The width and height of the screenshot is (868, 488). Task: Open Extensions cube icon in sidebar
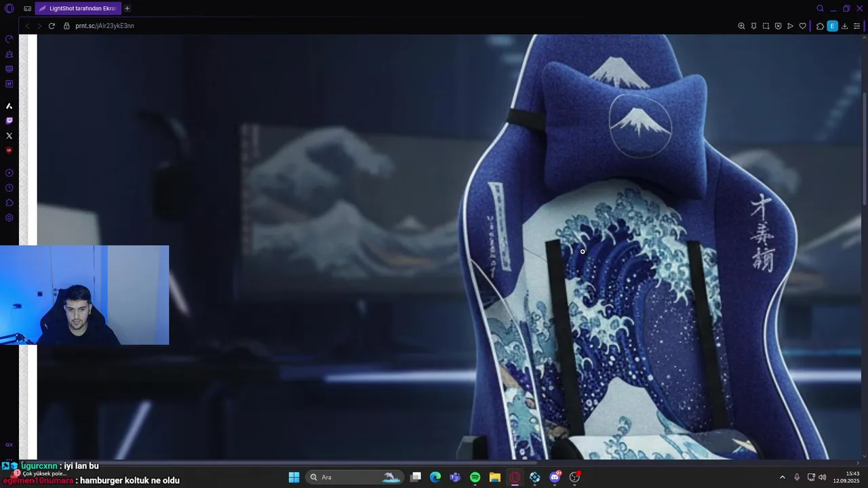click(x=9, y=203)
